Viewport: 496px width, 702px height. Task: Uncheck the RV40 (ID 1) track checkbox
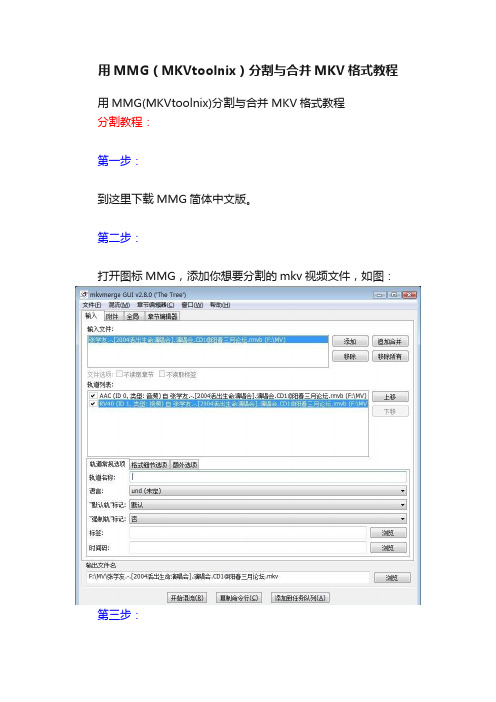click(93, 404)
